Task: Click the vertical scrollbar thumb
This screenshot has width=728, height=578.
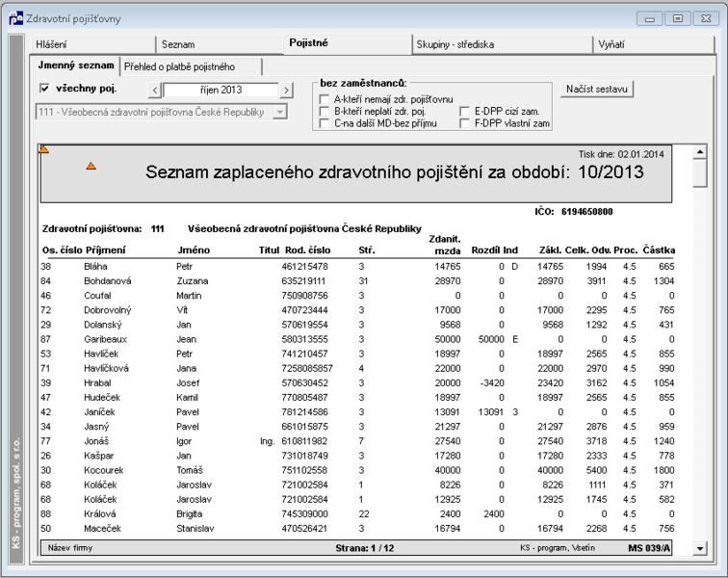Action: pyautogui.click(x=699, y=173)
